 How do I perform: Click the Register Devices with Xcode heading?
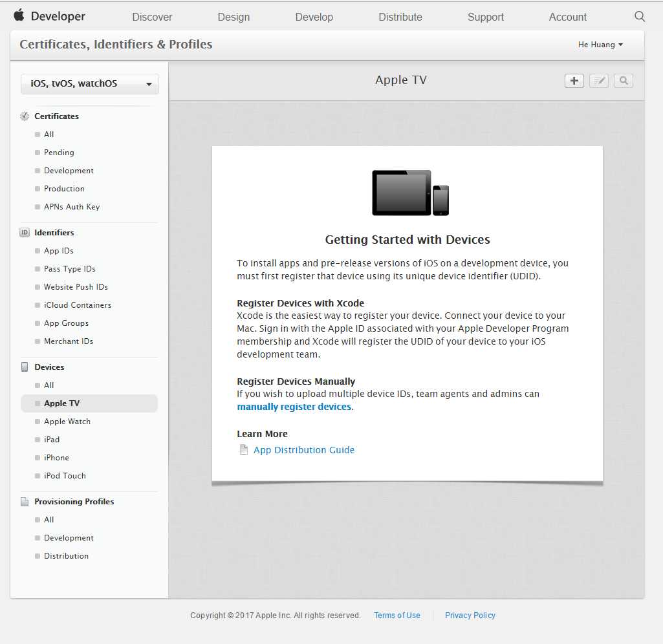click(x=301, y=303)
